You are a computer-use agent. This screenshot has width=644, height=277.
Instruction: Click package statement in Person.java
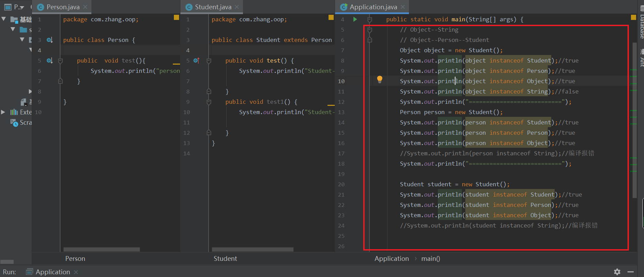coord(101,19)
